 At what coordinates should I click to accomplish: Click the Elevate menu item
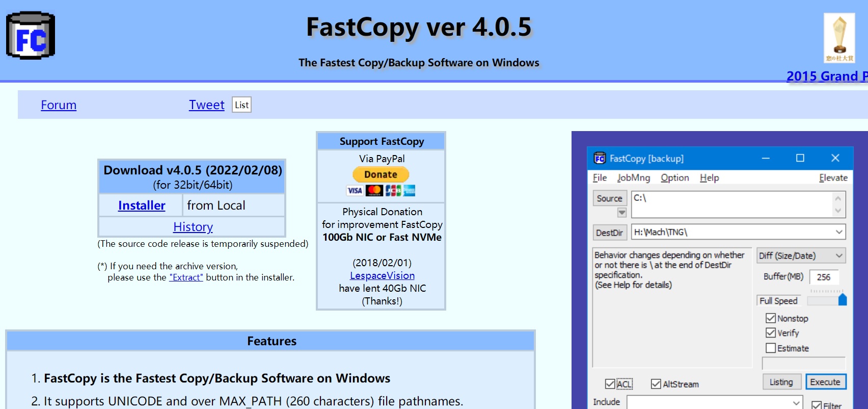pyautogui.click(x=833, y=177)
